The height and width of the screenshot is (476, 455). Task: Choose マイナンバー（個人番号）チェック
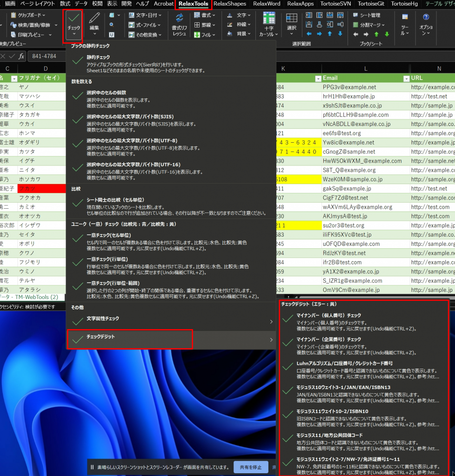(x=363, y=322)
